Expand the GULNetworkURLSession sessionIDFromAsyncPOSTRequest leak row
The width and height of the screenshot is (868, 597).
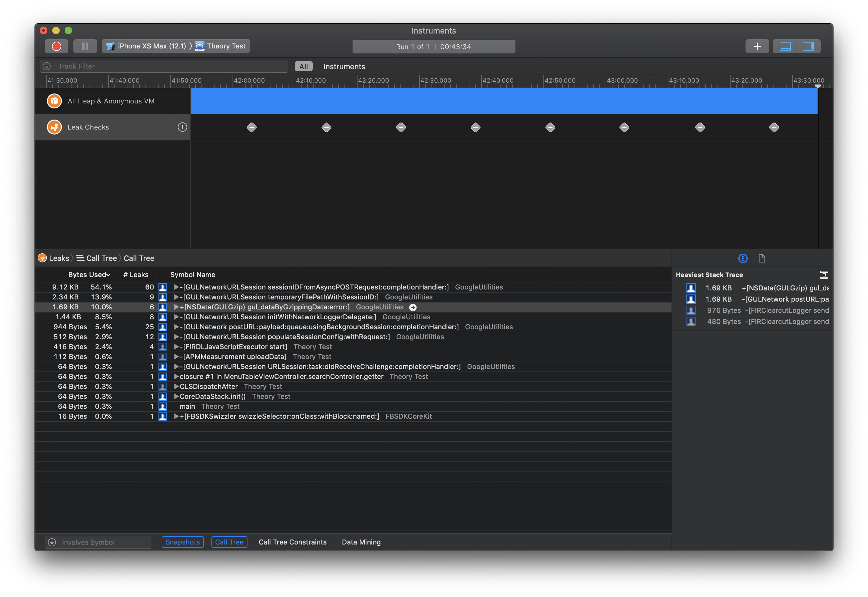tap(177, 287)
